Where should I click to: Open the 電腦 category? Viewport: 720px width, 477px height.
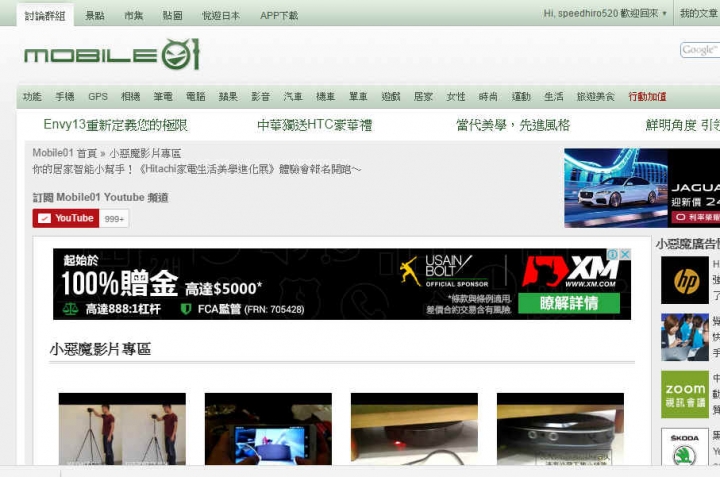click(x=196, y=96)
